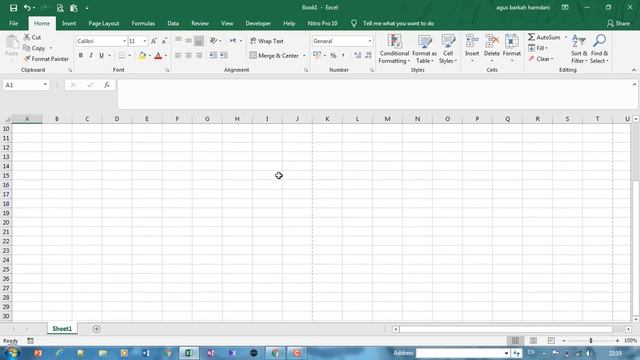Image resolution: width=640 pixels, height=360 pixels.
Task: Select column header K
Action: 327,119
